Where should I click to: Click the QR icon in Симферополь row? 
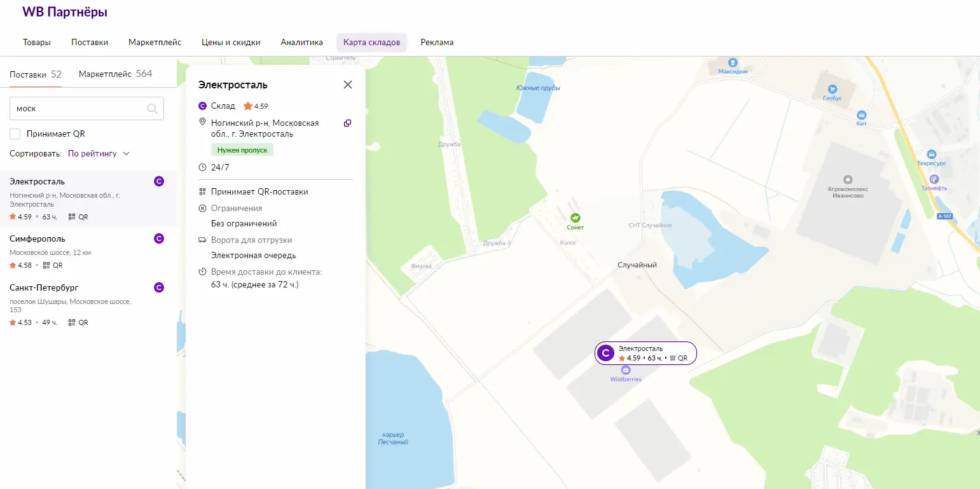coord(46,265)
